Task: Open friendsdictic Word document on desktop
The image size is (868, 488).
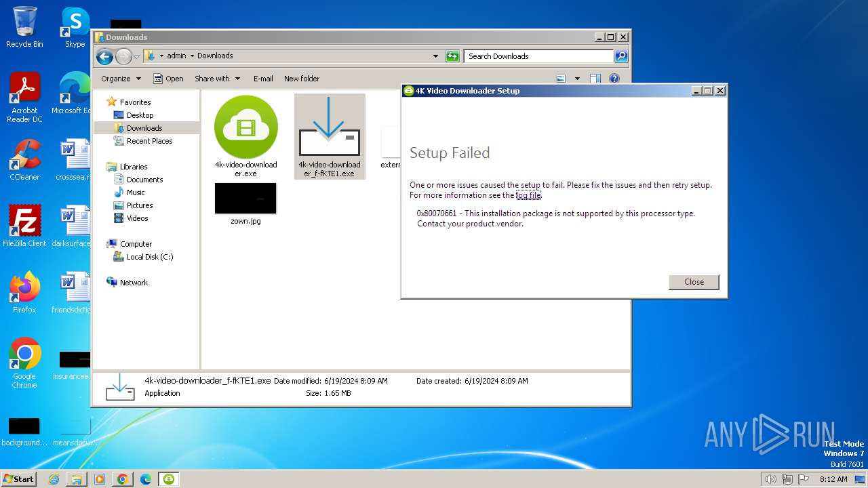Action: [x=72, y=293]
